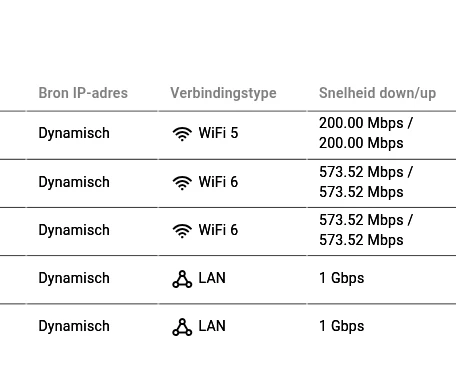Click the WiFi icon in the first WiFi 6 row
456x377 pixels.
(182, 183)
